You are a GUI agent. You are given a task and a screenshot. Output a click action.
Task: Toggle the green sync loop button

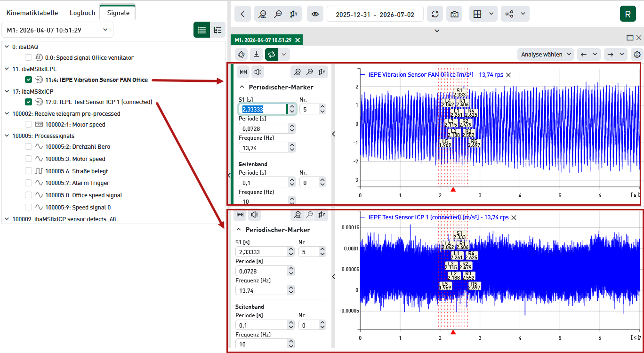pyautogui.click(x=271, y=54)
